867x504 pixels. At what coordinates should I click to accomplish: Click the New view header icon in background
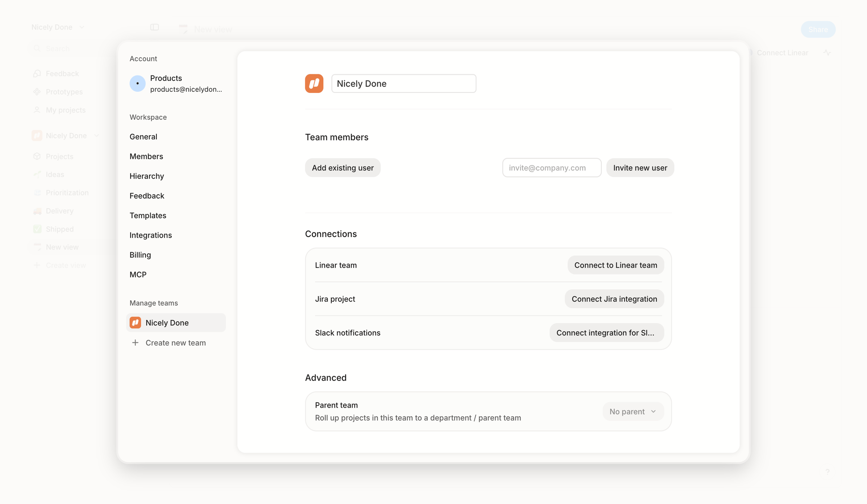click(184, 29)
